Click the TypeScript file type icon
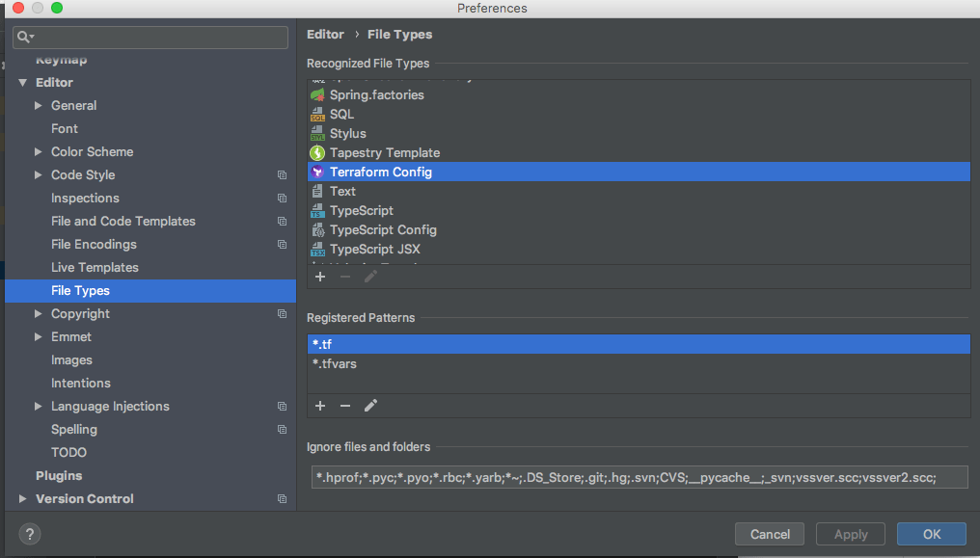 click(317, 210)
